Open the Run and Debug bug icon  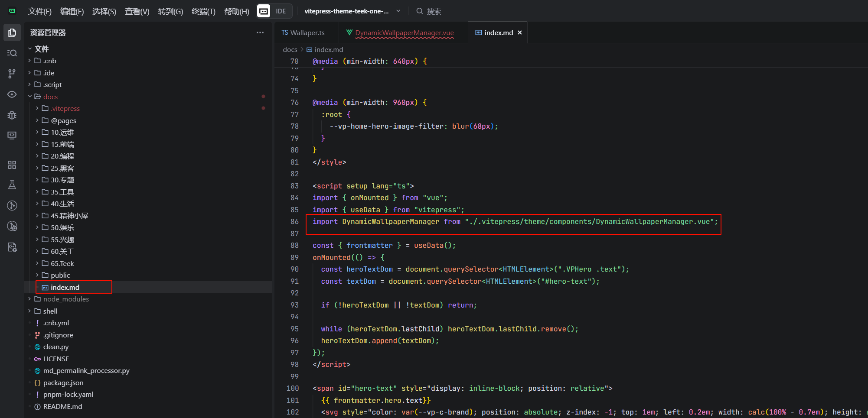pyautogui.click(x=12, y=115)
